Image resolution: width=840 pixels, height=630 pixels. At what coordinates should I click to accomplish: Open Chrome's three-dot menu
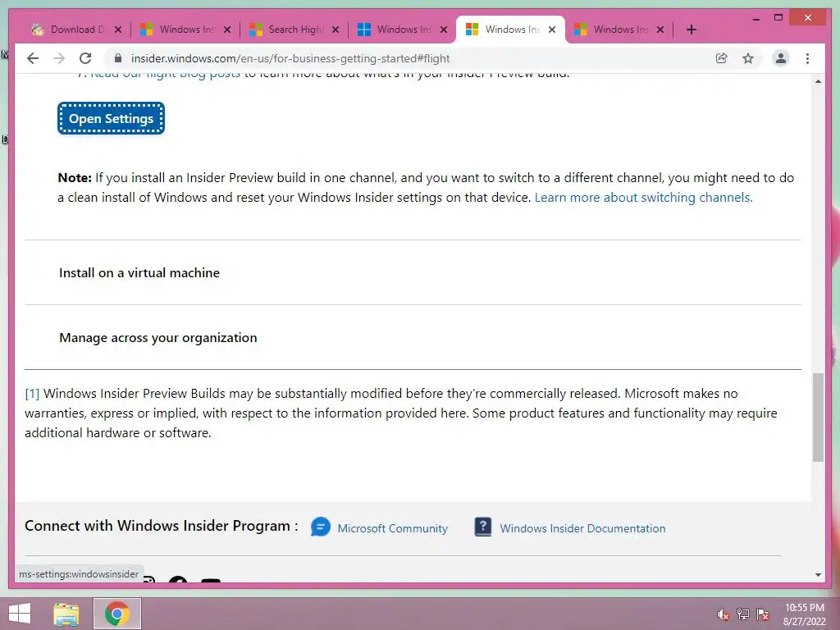(x=807, y=58)
